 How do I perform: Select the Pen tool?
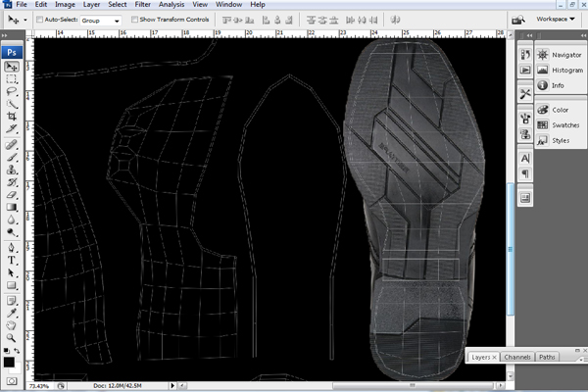[11, 248]
